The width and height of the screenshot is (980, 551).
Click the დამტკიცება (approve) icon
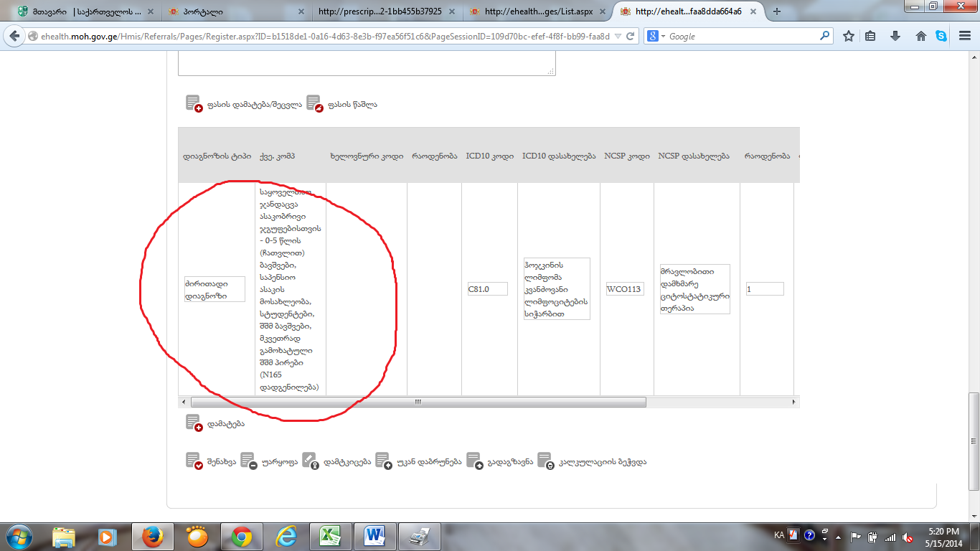point(310,461)
